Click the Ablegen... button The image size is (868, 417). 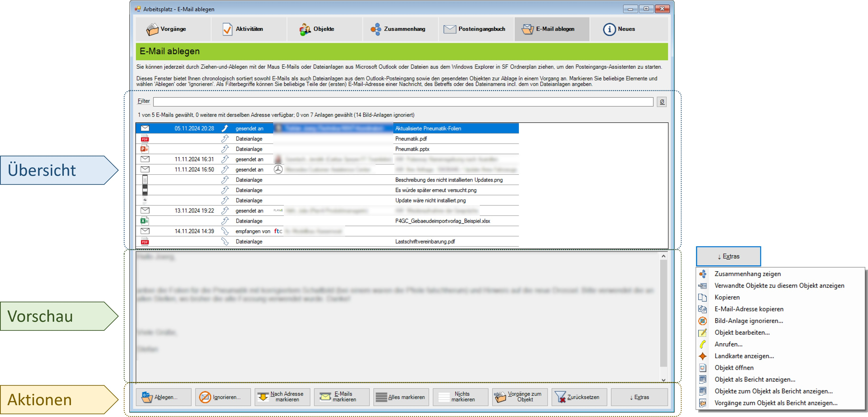click(164, 397)
